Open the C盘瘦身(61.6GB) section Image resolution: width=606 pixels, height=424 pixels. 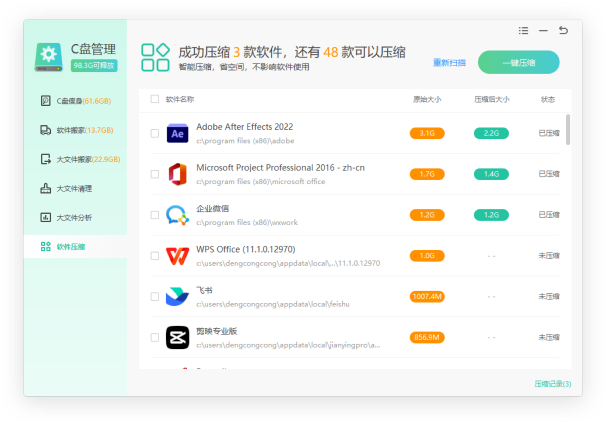pyautogui.click(x=75, y=101)
